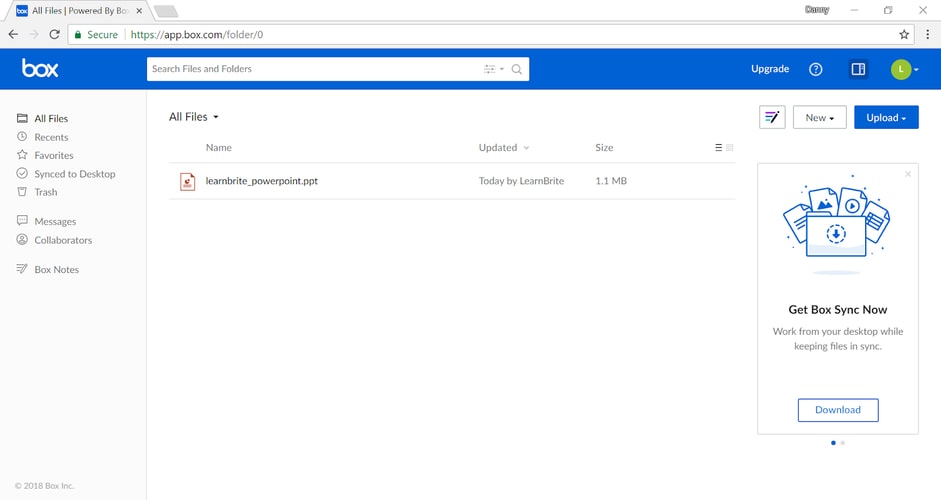Click the search magnifier icon
Screen dimensions: 941x500
point(517,69)
